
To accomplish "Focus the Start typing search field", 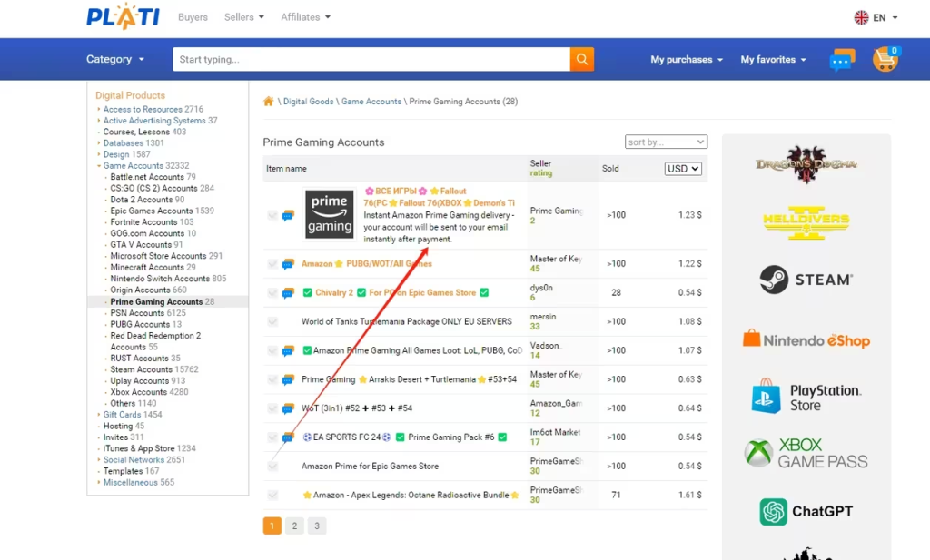I will pyautogui.click(x=371, y=59).
